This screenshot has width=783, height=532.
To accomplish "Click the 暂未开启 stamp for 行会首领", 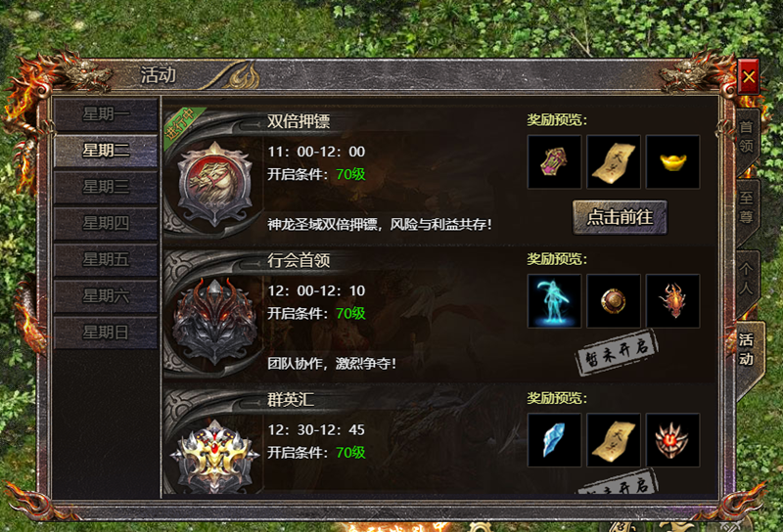I will (x=618, y=352).
